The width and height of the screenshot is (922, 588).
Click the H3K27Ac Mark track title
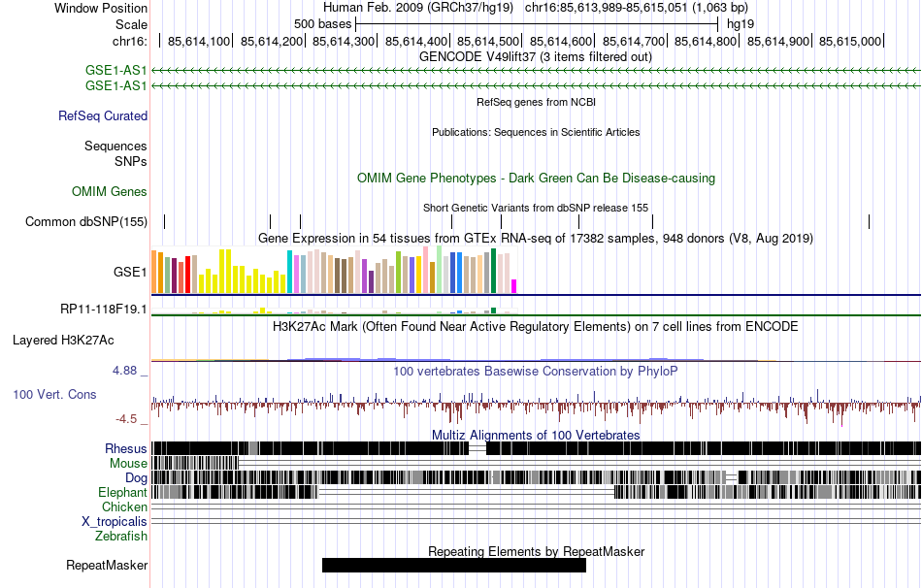(536, 326)
